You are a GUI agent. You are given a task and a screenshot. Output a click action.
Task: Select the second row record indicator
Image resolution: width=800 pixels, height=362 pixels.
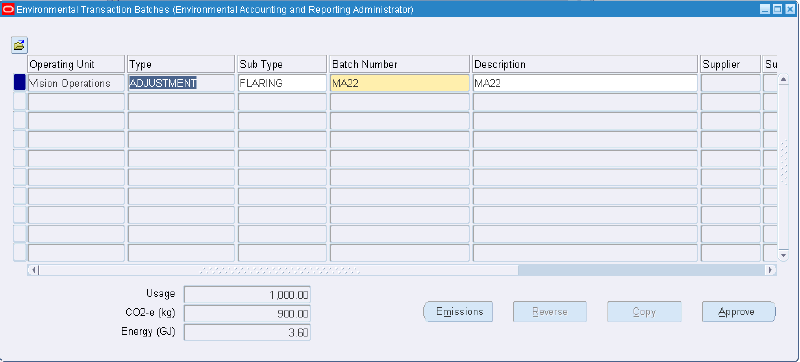click(x=19, y=102)
